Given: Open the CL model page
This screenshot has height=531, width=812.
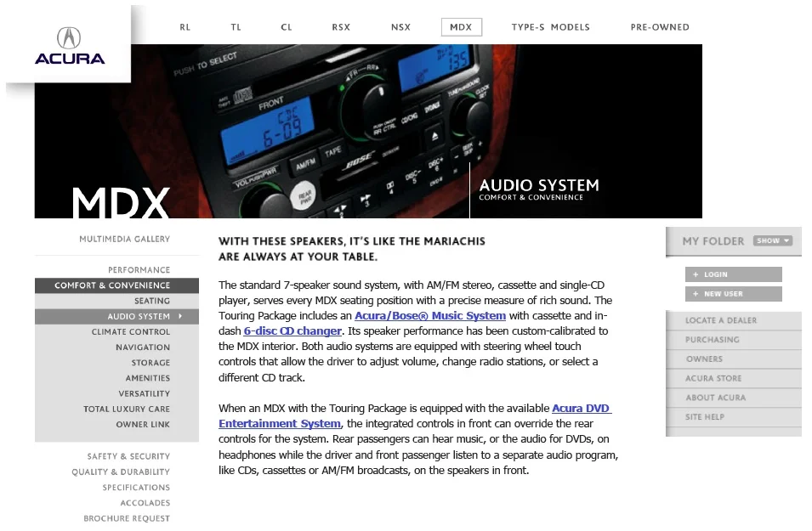Looking at the screenshot, I should pyautogui.click(x=287, y=27).
